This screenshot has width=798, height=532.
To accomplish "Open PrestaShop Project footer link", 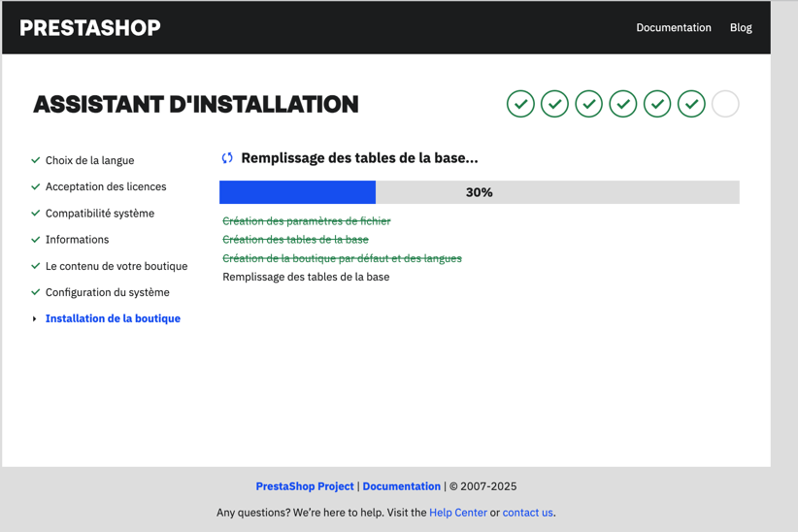I will coord(304,486).
